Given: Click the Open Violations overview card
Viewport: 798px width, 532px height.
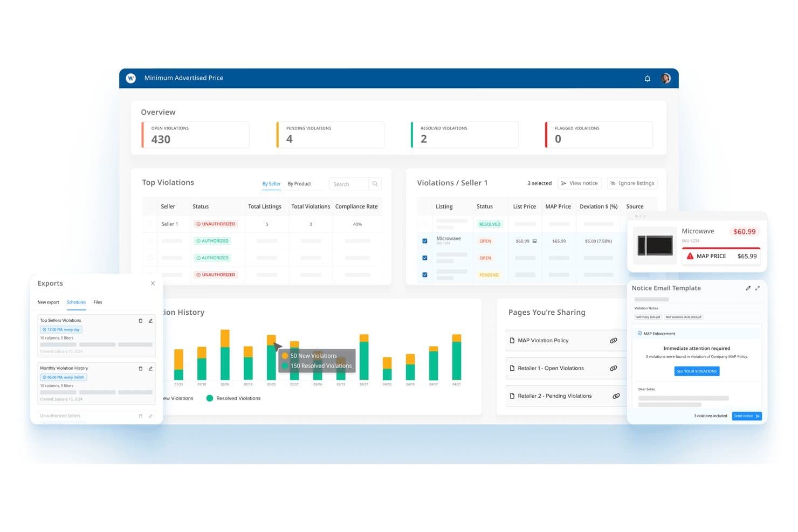Looking at the screenshot, I should tap(195, 135).
